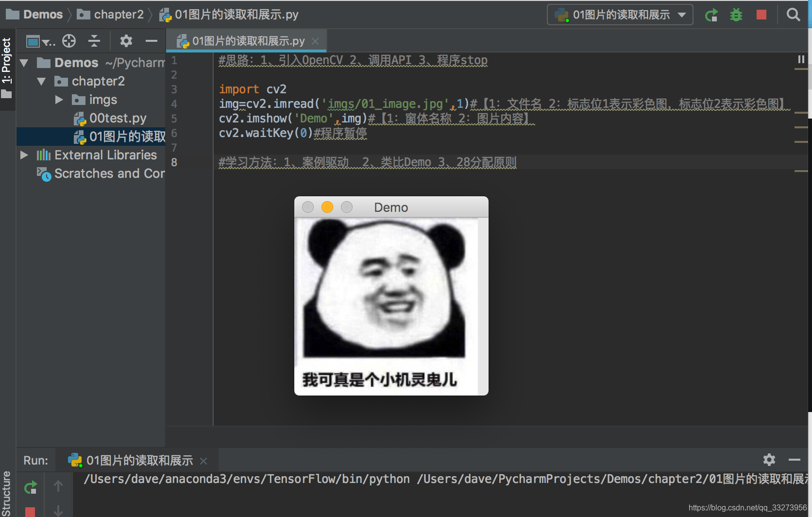Expand the imgs folder arrow
This screenshot has height=517, width=812.
[59, 100]
